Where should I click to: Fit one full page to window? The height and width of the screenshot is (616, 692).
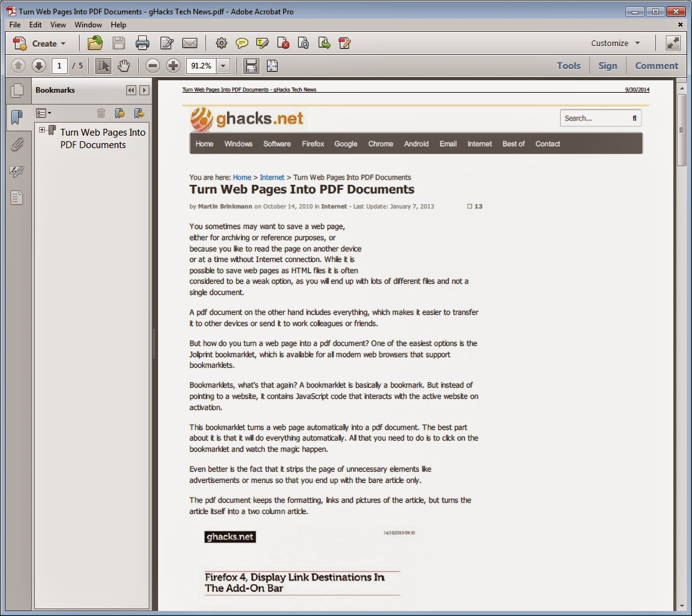[x=273, y=66]
